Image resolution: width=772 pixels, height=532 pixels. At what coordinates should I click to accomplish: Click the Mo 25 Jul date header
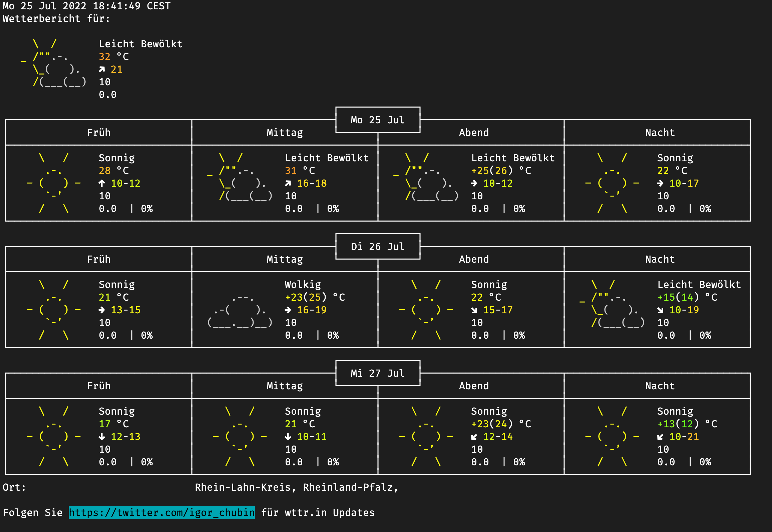pyautogui.click(x=377, y=120)
